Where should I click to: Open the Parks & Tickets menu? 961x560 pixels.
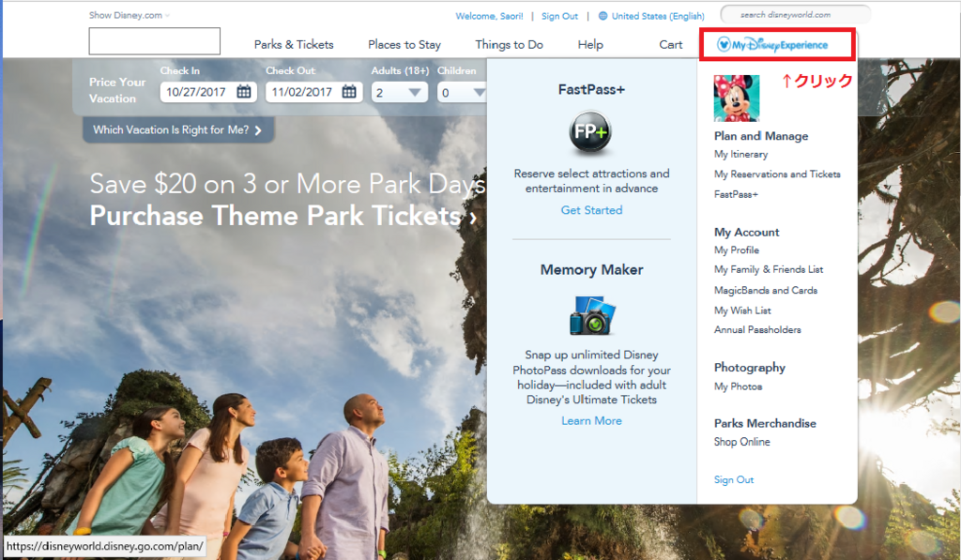(294, 45)
